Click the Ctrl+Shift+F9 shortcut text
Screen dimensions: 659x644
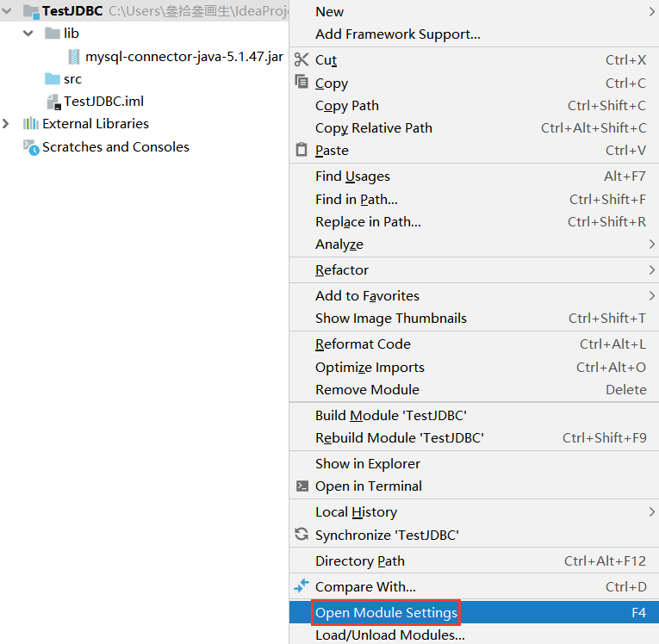pos(605,437)
